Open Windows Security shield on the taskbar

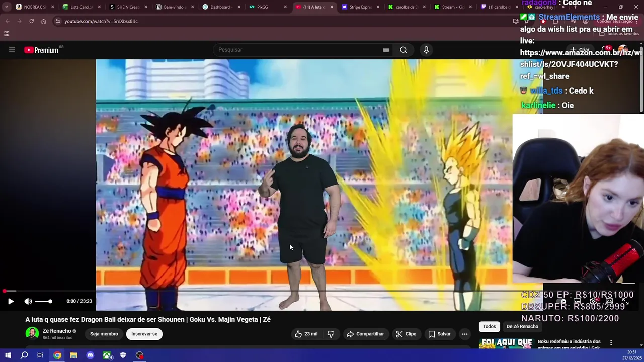click(x=123, y=355)
